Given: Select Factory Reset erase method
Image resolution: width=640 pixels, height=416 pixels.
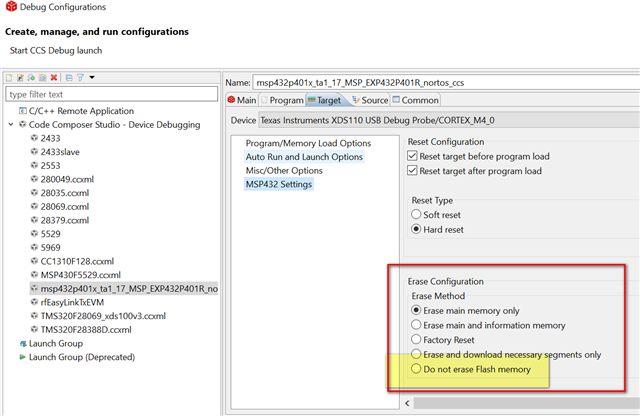Looking at the screenshot, I should [416, 339].
